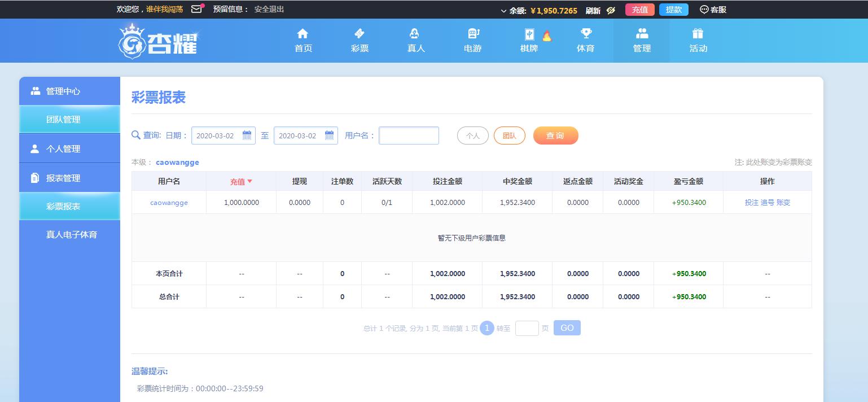868x402 pixels.
Task: Open the 彩票 lottery ticket icon
Action: (x=360, y=34)
